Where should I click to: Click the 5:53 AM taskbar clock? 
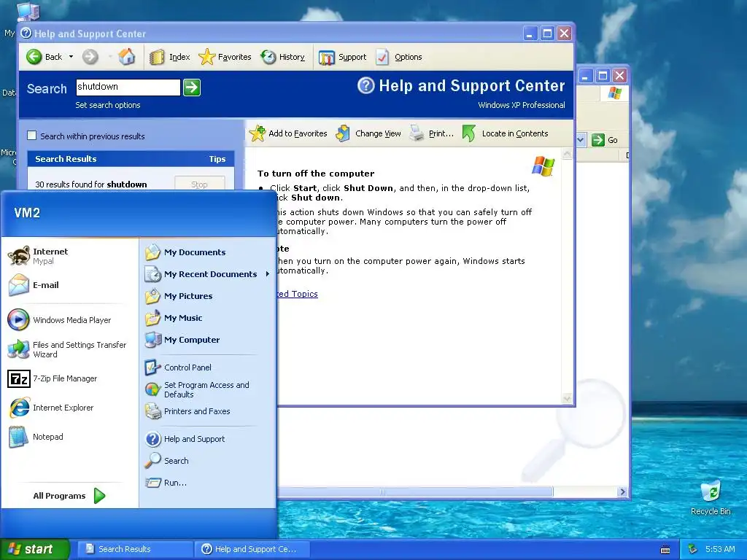tap(720, 549)
